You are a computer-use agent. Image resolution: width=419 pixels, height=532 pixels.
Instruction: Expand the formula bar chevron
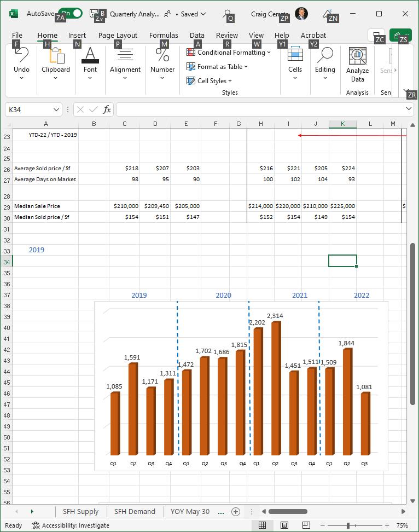(x=409, y=108)
